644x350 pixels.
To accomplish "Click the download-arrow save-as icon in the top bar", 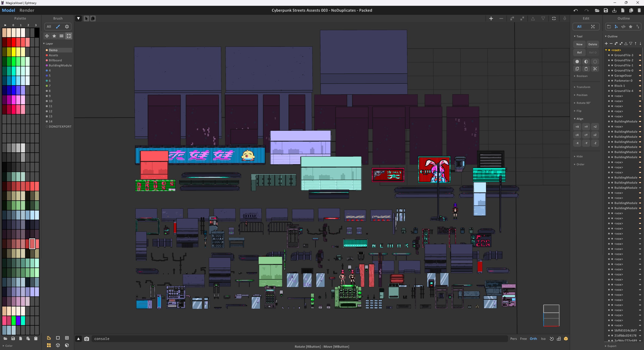I will 614,10.
